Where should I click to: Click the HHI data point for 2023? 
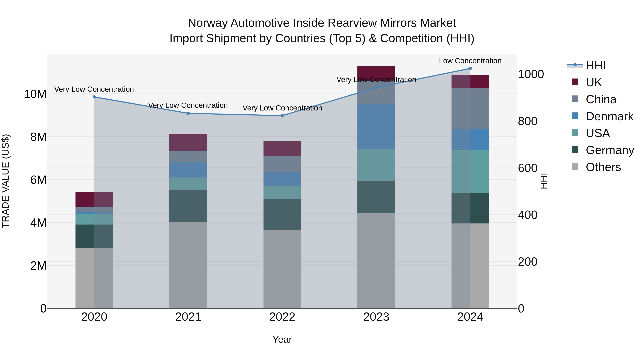point(376,88)
